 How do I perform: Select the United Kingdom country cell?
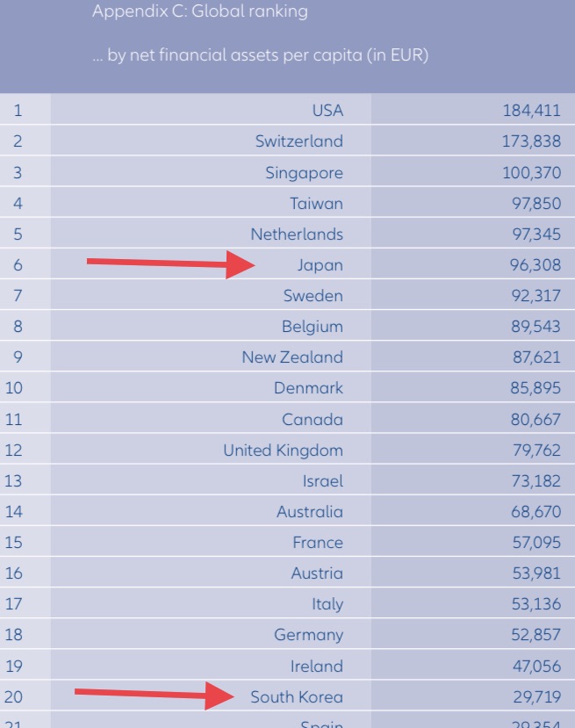point(283,450)
